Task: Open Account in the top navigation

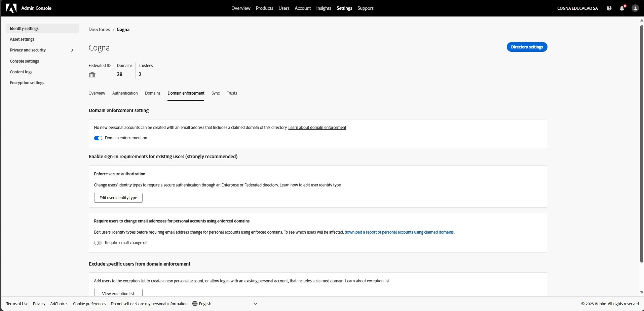Action: coord(303,8)
